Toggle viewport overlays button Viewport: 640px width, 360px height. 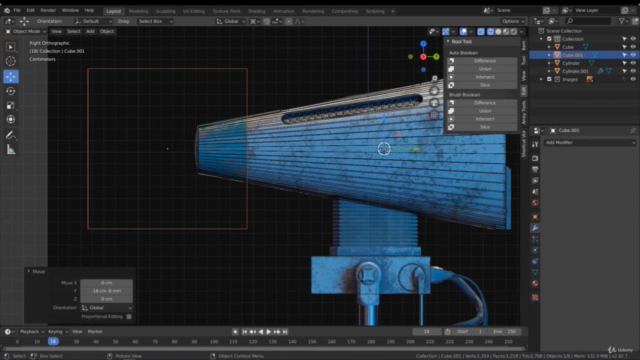[x=464, y=31]
